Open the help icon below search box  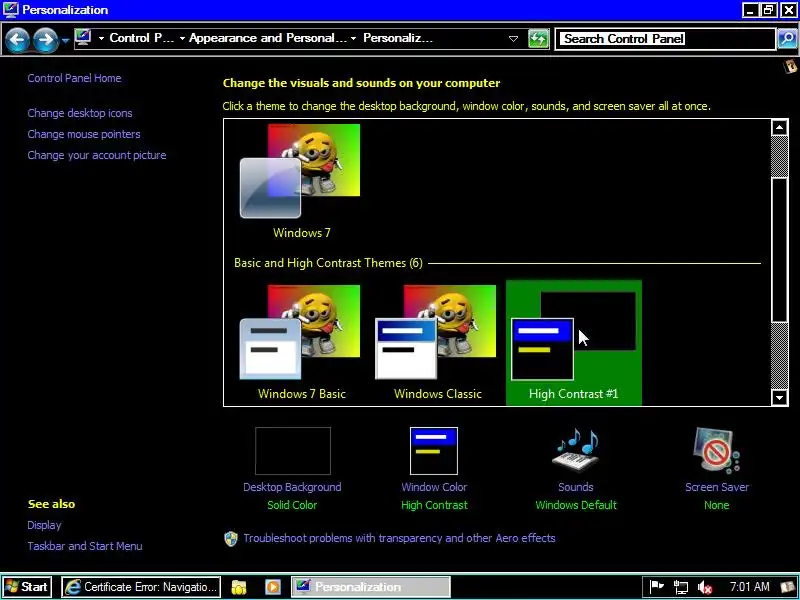click(791, 66)
